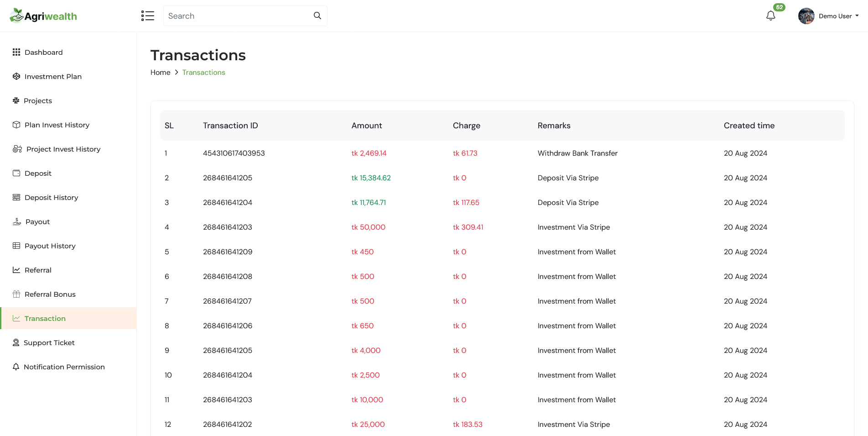Image resolution: width=868 pixels, height=436 pixels.
Task: Open Deposit History using its card icon
Action: [x=16, y=197]
